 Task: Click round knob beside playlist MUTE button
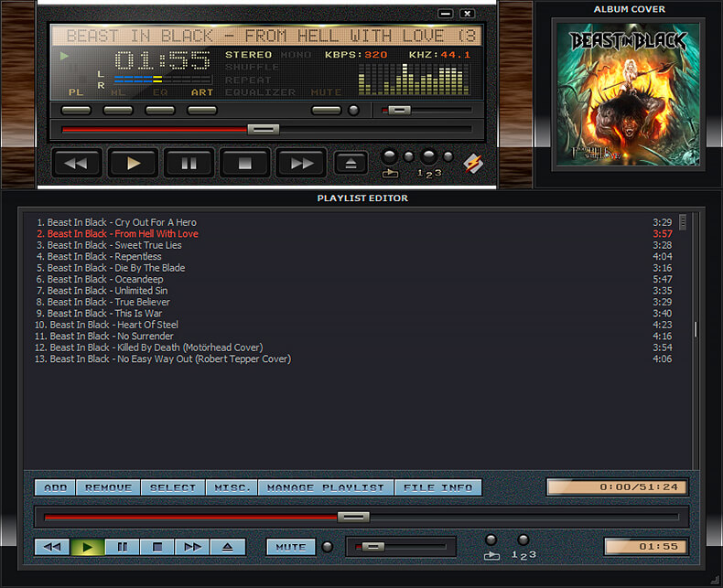tap(328, 547)
